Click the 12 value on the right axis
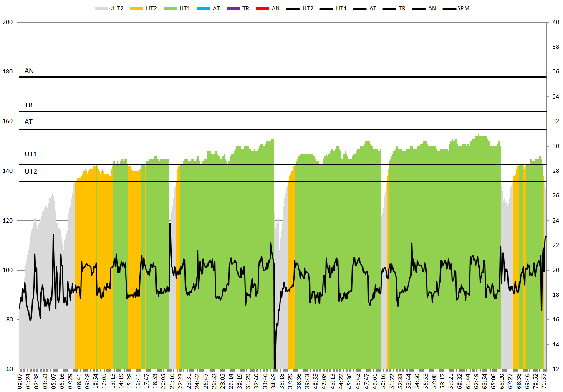This screenshot has height=392, width=563. tap(556, 369)
